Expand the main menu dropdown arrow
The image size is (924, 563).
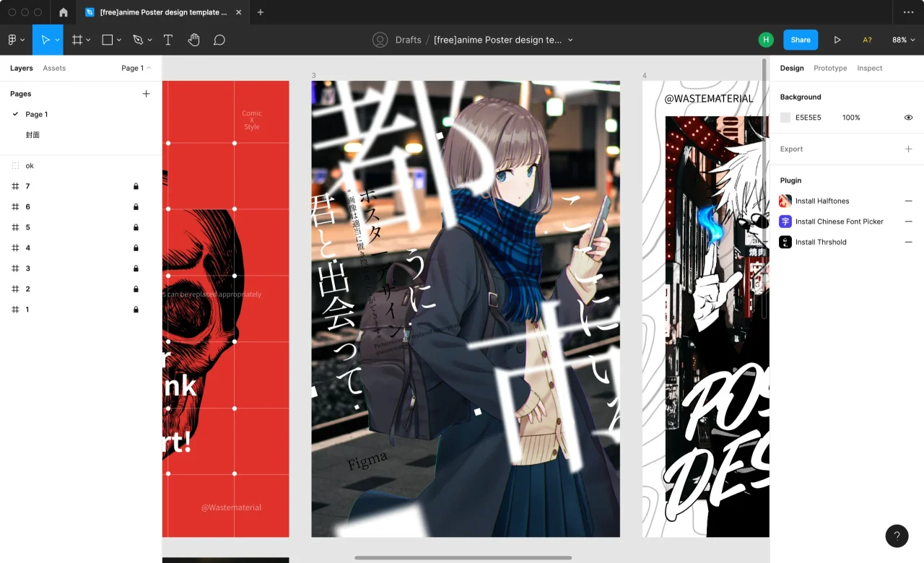tap(22, 40)
